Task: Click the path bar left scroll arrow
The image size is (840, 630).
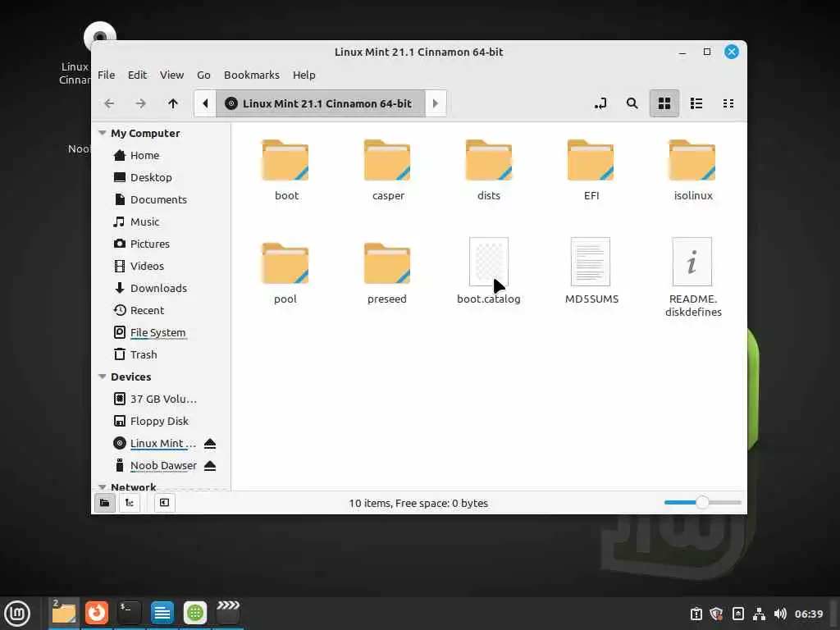Action: pos(205,103)
